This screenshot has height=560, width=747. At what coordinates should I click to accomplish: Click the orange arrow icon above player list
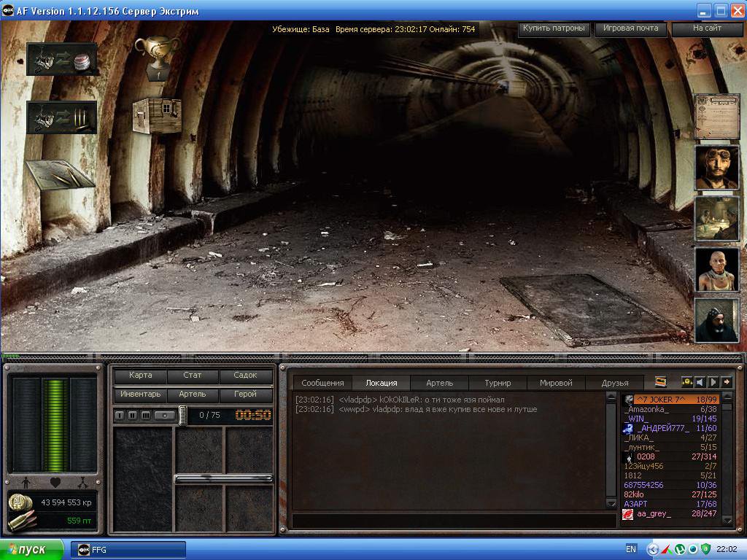(727, 382)
